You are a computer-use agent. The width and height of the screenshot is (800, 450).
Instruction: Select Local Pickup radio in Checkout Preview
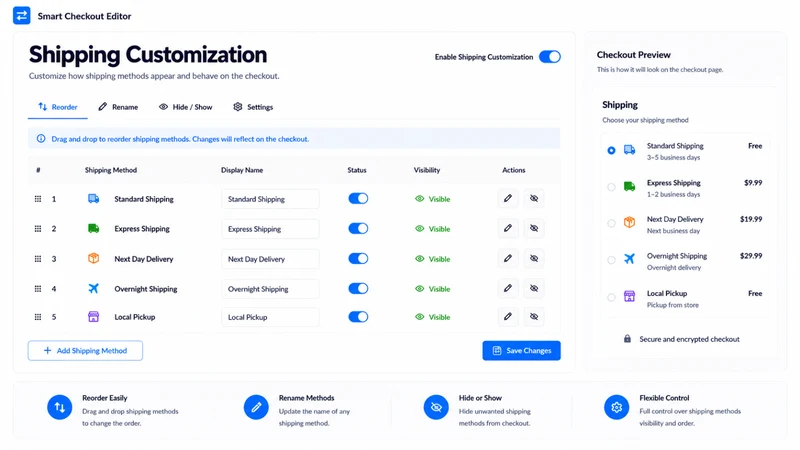point(611,297)
